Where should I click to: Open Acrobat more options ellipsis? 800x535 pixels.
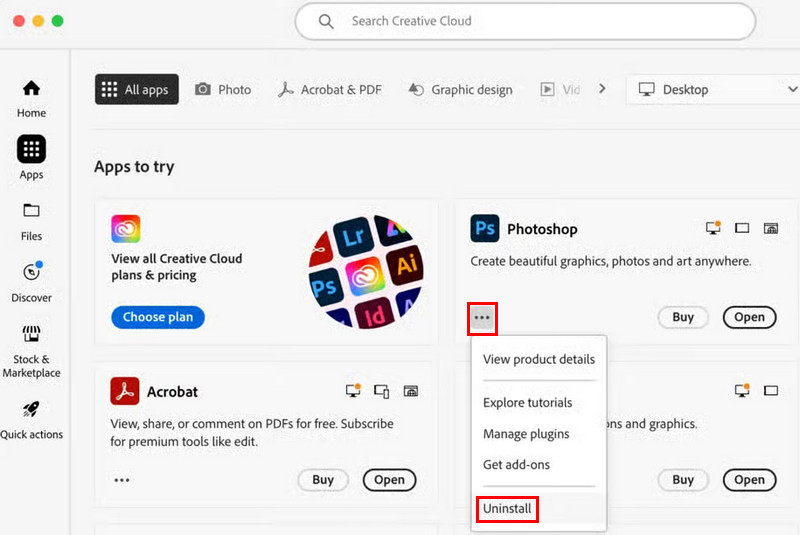coord(122,480)
